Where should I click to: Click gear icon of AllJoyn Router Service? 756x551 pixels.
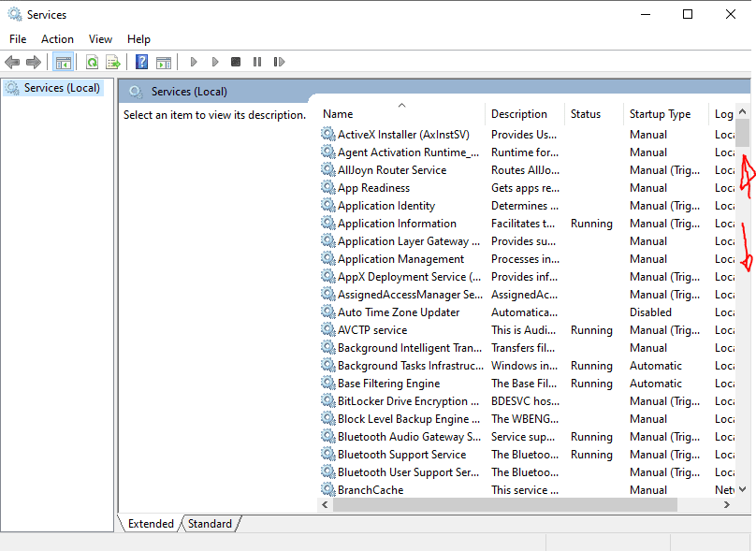[x=328, y=169]
